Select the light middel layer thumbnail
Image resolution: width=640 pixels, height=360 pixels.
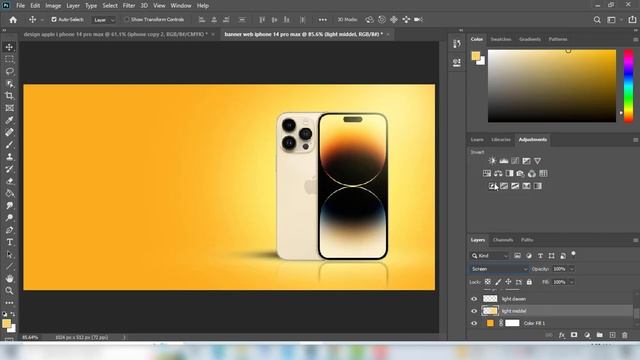coord(490,311)
